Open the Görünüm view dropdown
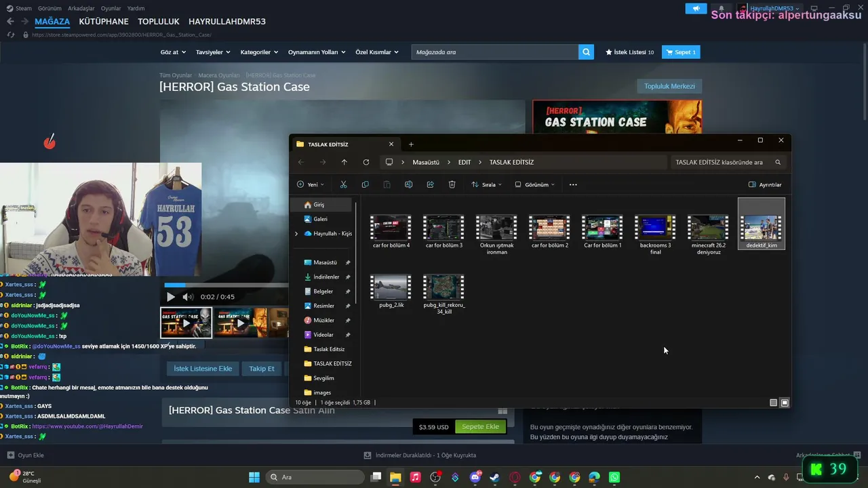Image resolution: width=868 pixels, height=488 pixels. (x=534, y=184)
